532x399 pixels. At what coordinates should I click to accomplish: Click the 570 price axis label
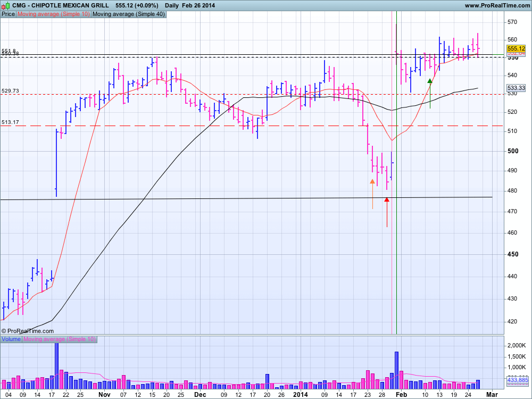(512, 22)
